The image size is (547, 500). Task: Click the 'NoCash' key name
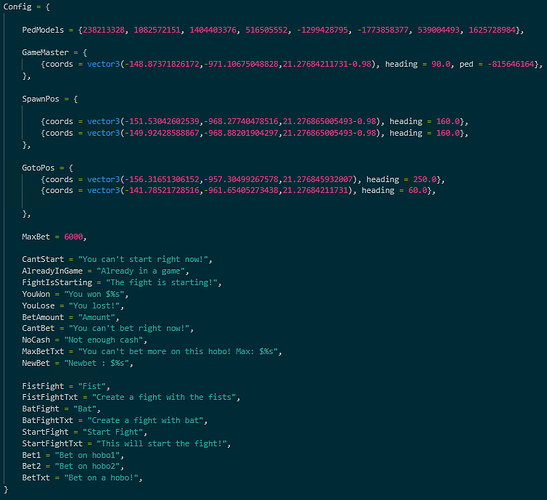pyautogui.click(x=36, y=340)
